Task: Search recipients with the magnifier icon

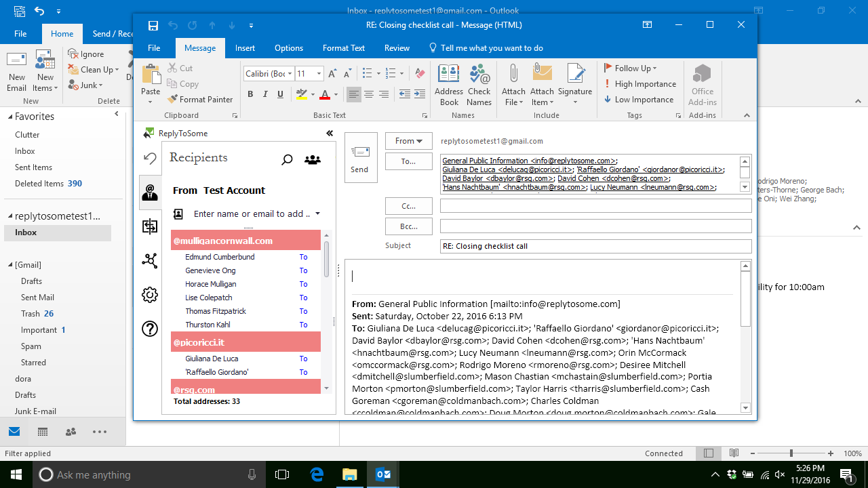Action: pyautogui.click(x=288, y=159)
